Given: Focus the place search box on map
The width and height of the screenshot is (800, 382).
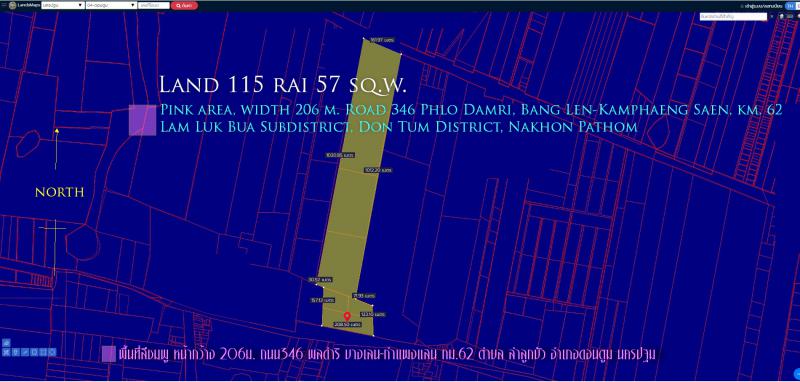Looking at the screenshot, I should coord(734,16).
